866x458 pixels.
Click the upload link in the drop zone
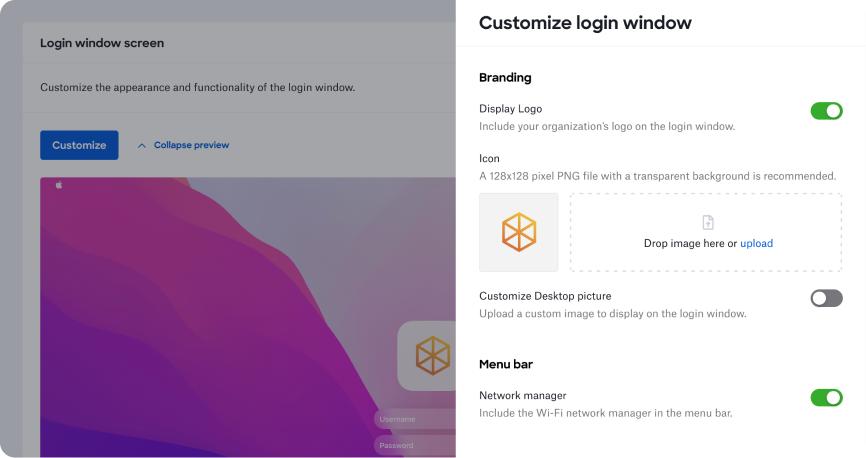[756, 244]
